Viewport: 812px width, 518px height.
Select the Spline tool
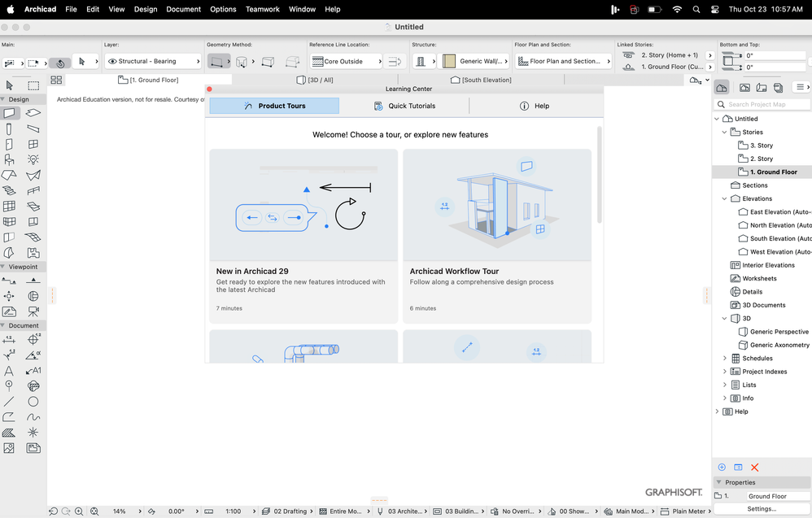point(33,417)
